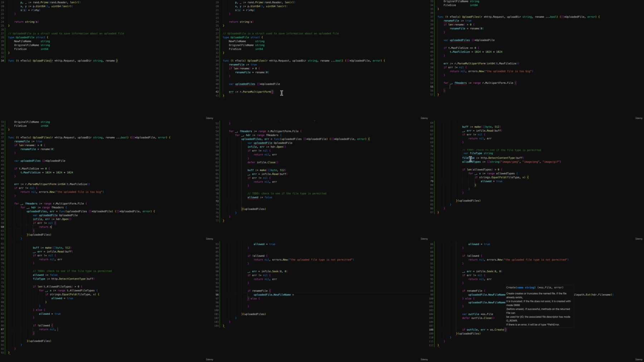The width and height of the screenshot is (644, 362).
Task: Click line number 87 in bottom-left frame
Action: [x=3, y=329]
